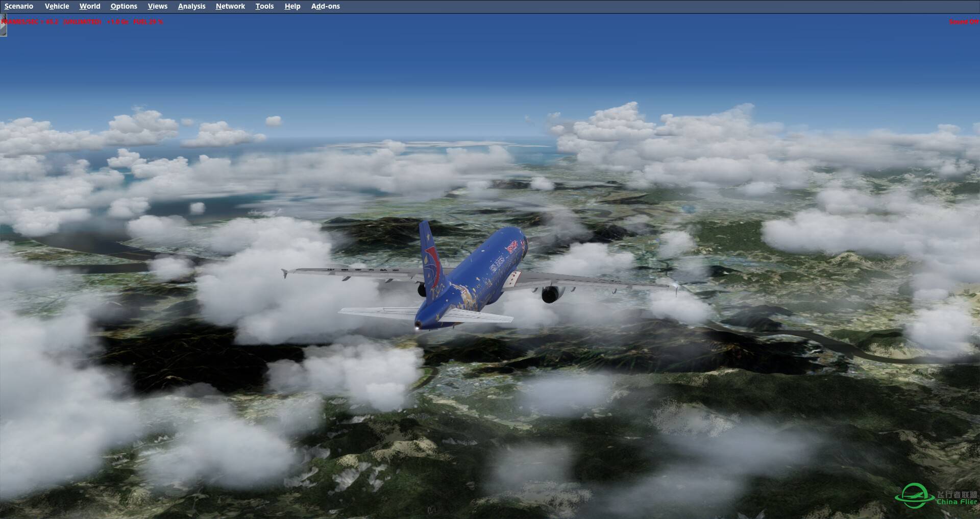This screenshot has height=519, width=980.
Task: Open the World menu
Action: tap(90, 6)
